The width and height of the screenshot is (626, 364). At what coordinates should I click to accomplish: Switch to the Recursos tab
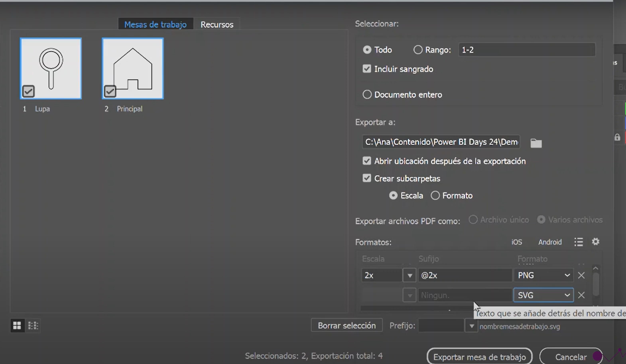coord(217,25)
